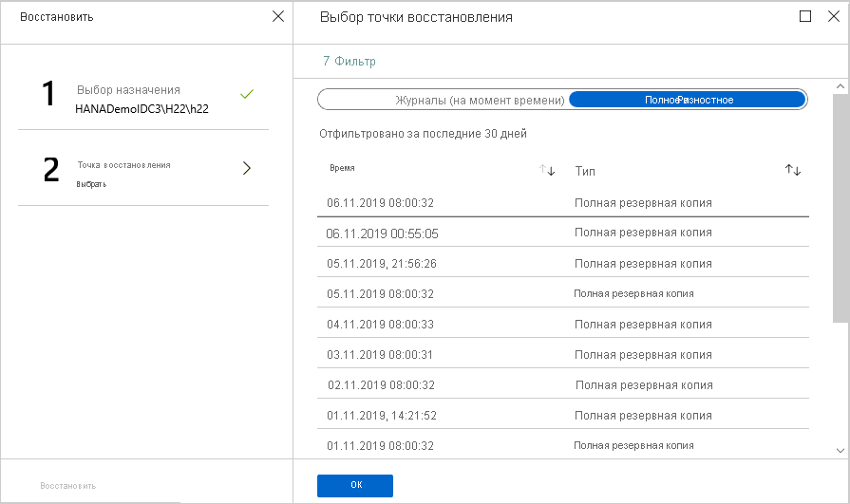Viewport: 850px width, 504px height.
Task: Close the Выбор точки восстановления panel
Action: [834, 16]
